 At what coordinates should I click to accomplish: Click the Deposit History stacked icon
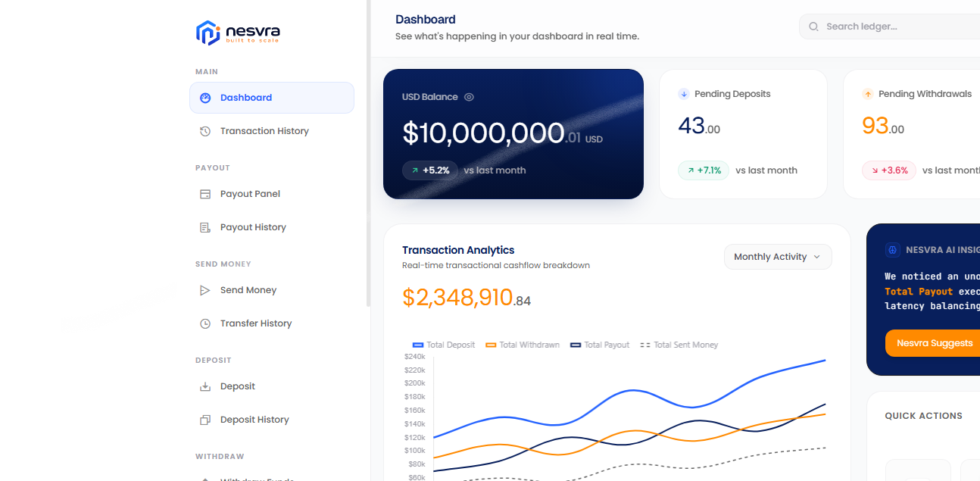205,420
